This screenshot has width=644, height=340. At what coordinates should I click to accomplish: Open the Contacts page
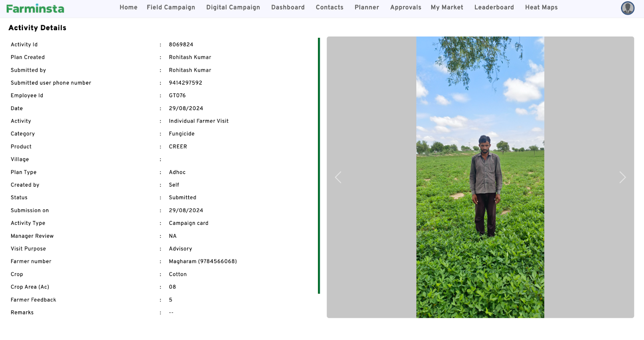[x=329, y=7]
